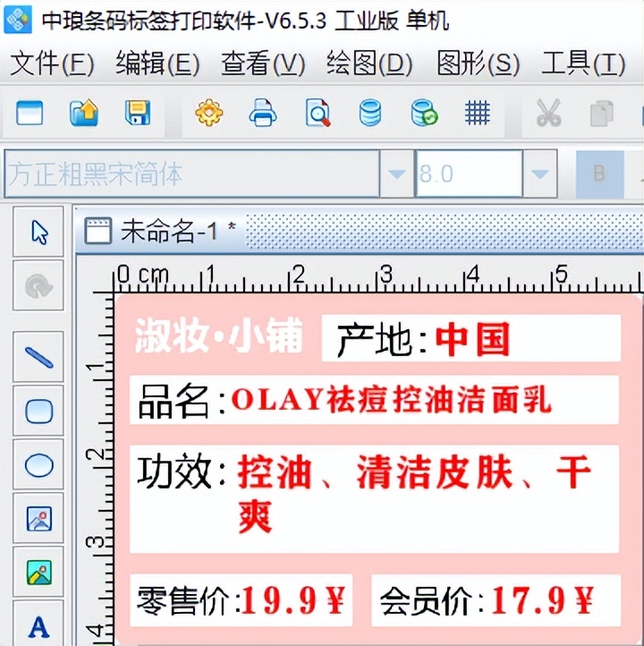The width and height of the screenshot is (644, 646).
Task: Click the Print icon
Action: (263, 113)
